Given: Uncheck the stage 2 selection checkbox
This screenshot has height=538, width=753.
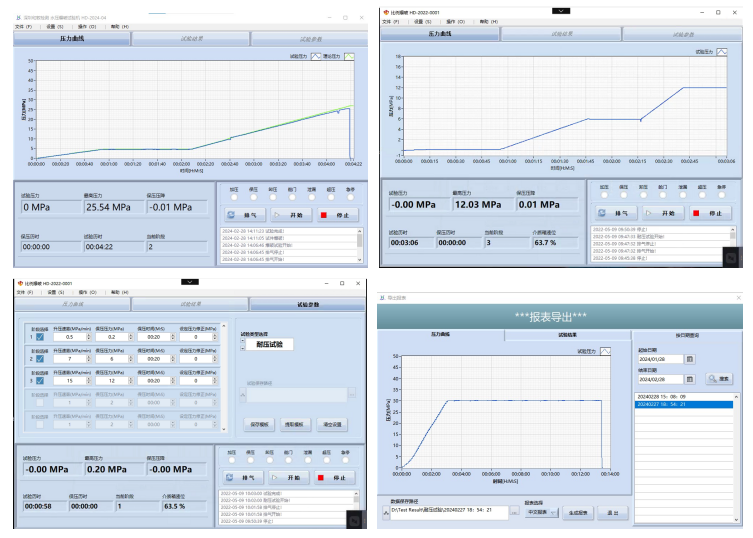Looking at the screenshot, I should pos(40,359).
